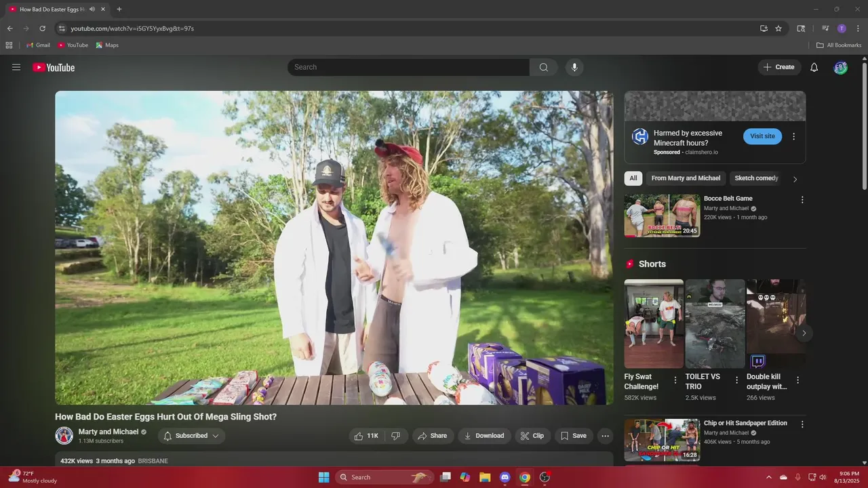Open Windows Start menu
Screen dimensions: 868x488
pos(323,477)
